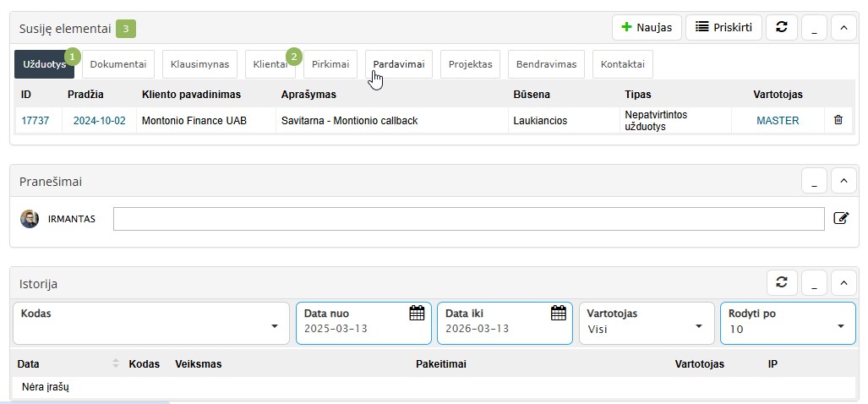Open task ID 17737 link
Image resolution: width=868 pixels, height=404 pixels.
point(35,121)
